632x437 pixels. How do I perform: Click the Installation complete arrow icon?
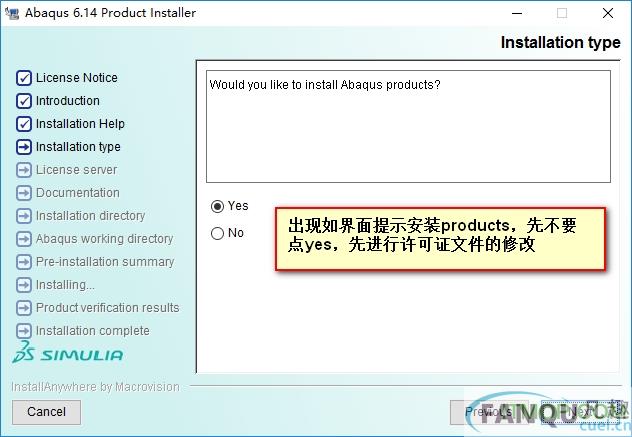pos(24,331)
